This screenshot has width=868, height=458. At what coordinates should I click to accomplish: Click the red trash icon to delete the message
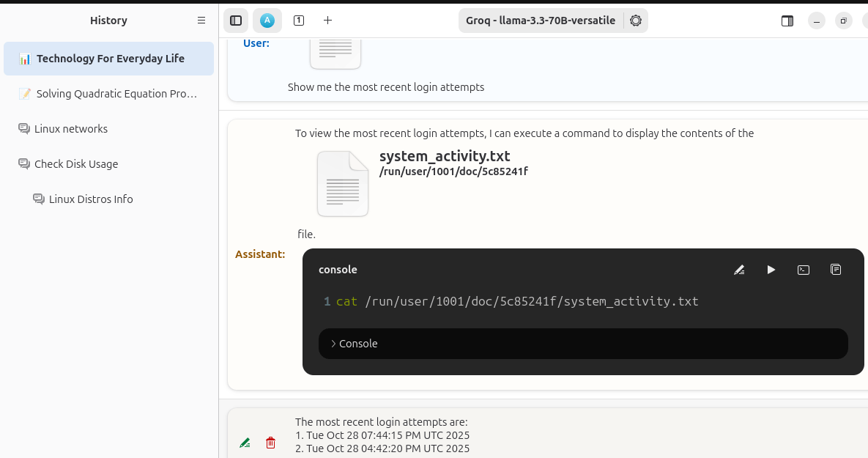coord(270,443)
